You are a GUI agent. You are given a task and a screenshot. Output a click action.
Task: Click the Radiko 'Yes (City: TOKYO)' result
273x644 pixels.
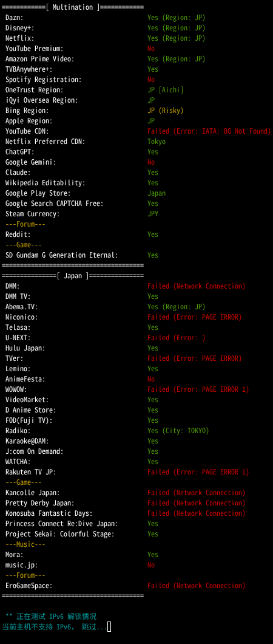(178, 430)
